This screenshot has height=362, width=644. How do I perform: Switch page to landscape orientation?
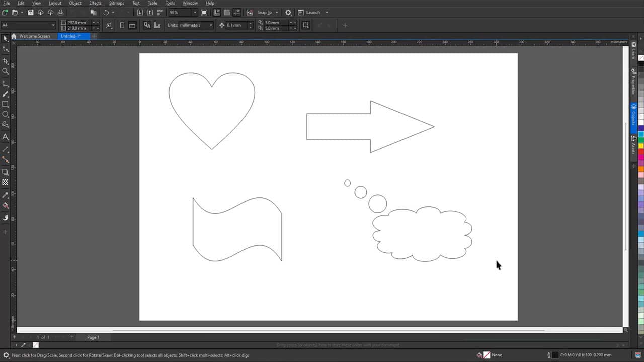132,25
